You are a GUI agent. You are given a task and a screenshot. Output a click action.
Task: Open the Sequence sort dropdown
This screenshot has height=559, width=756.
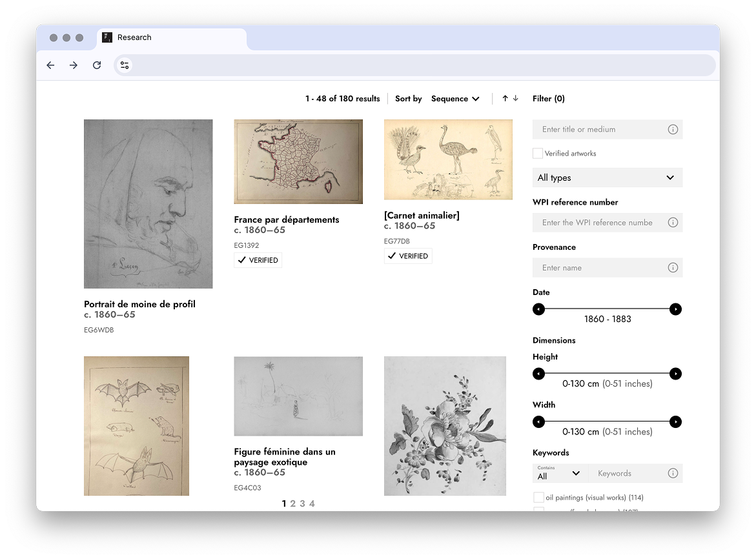click(455, 98)
